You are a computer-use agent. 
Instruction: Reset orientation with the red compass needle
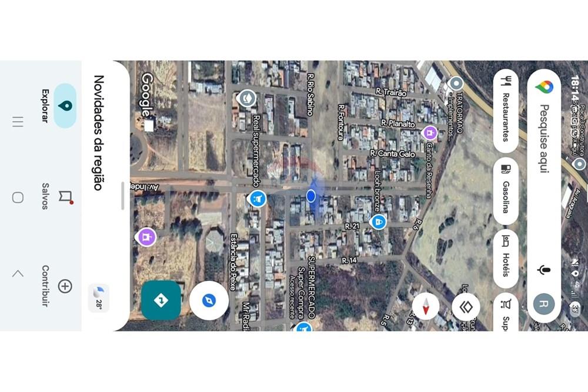point(426,307)
